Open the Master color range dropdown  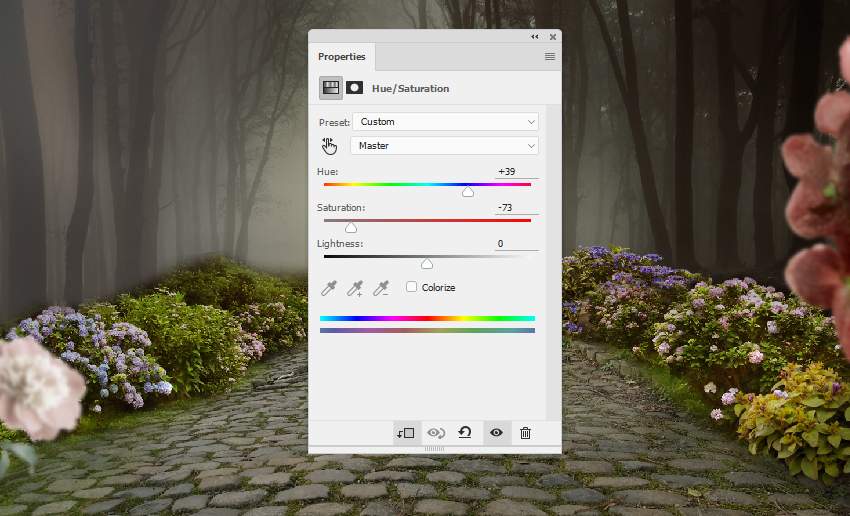[x=444, y=145]
